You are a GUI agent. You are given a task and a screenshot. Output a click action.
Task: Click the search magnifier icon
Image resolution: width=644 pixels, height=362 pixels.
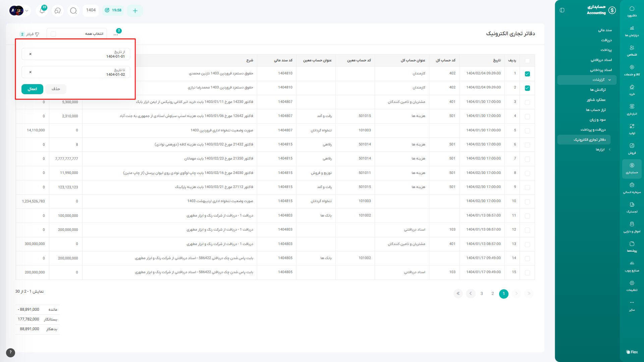[x=73, y=11]
